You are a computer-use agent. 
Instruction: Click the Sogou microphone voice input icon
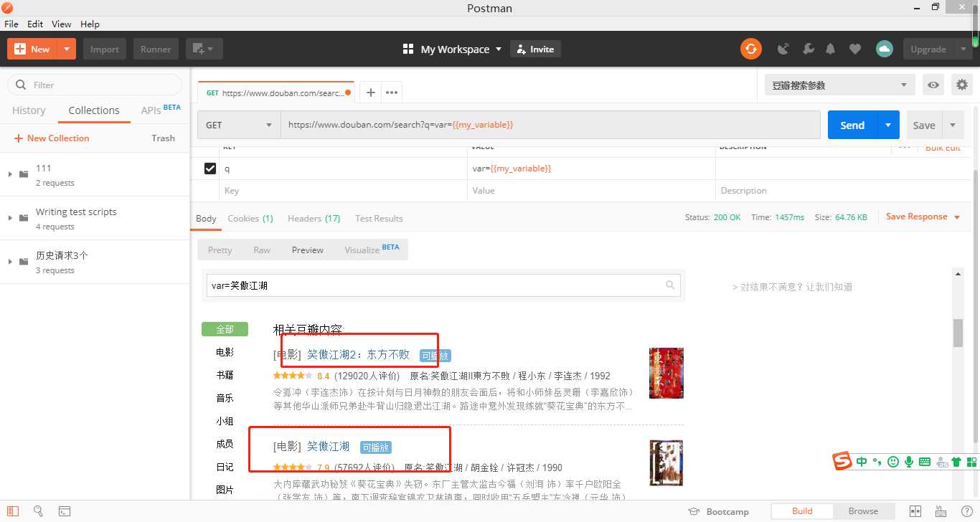pos(909,462)
